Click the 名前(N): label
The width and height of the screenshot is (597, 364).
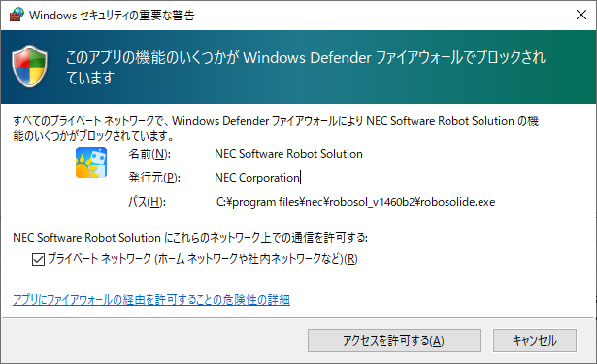[x=149, y=154]
